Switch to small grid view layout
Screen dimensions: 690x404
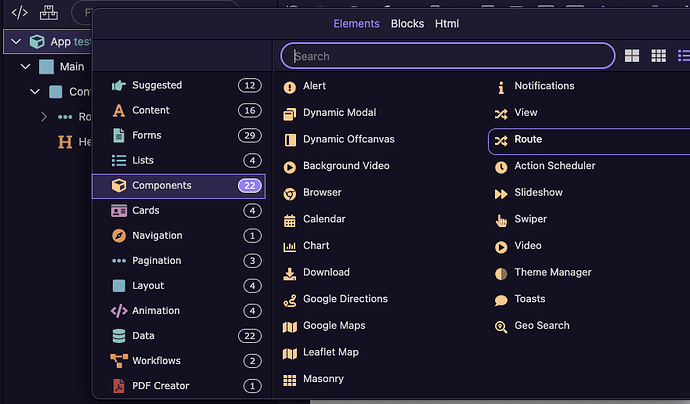point(658,56)
